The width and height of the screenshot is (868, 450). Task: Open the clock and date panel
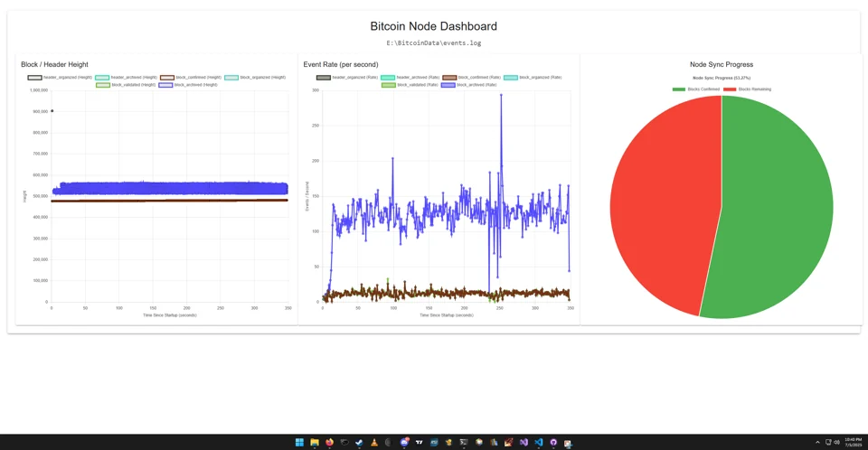[853, 442]
